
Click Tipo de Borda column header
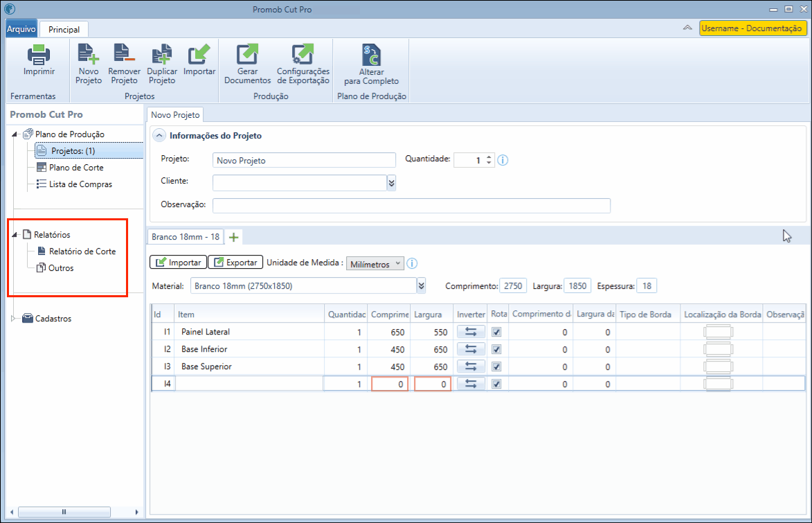648,314
